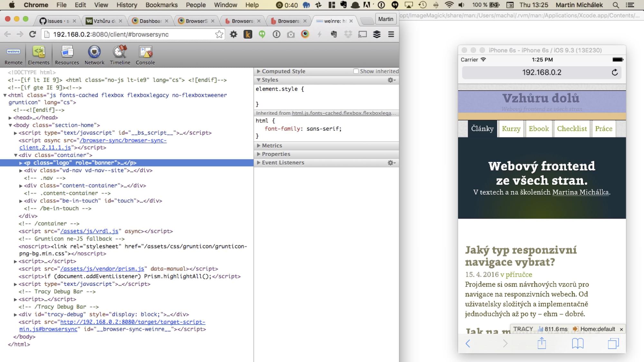Viewport: 644px width, 362px height.
Task: Open Safari bookmarks book icon
Action: [578, 343]
